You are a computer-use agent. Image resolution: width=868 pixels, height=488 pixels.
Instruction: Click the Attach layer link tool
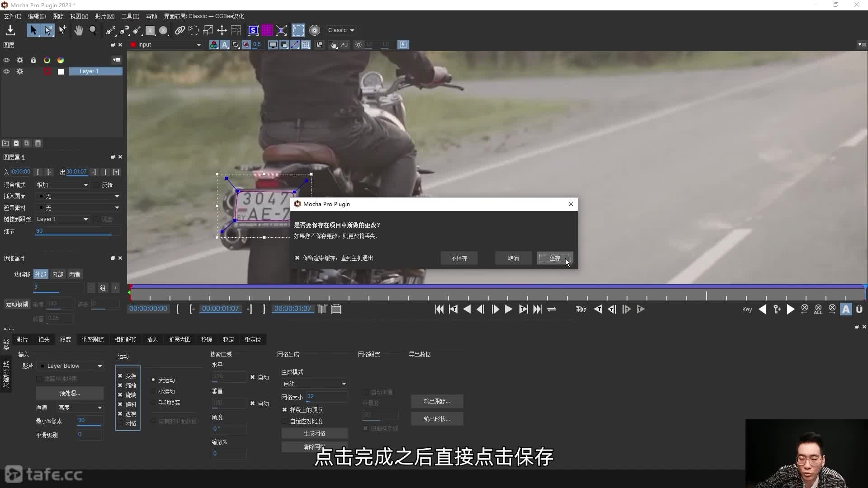(180, 30)
